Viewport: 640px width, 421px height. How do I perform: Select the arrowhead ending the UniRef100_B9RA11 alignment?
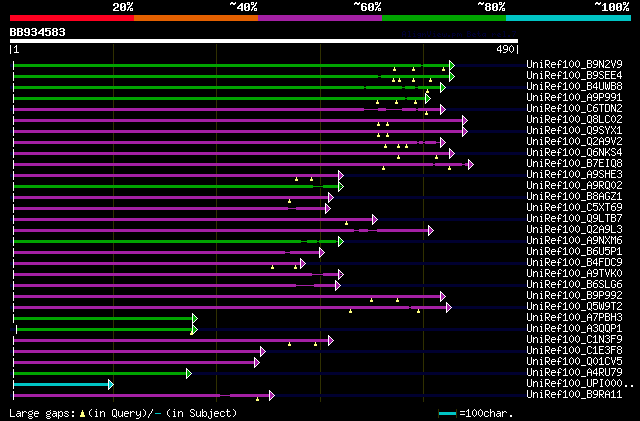[272, 396]
